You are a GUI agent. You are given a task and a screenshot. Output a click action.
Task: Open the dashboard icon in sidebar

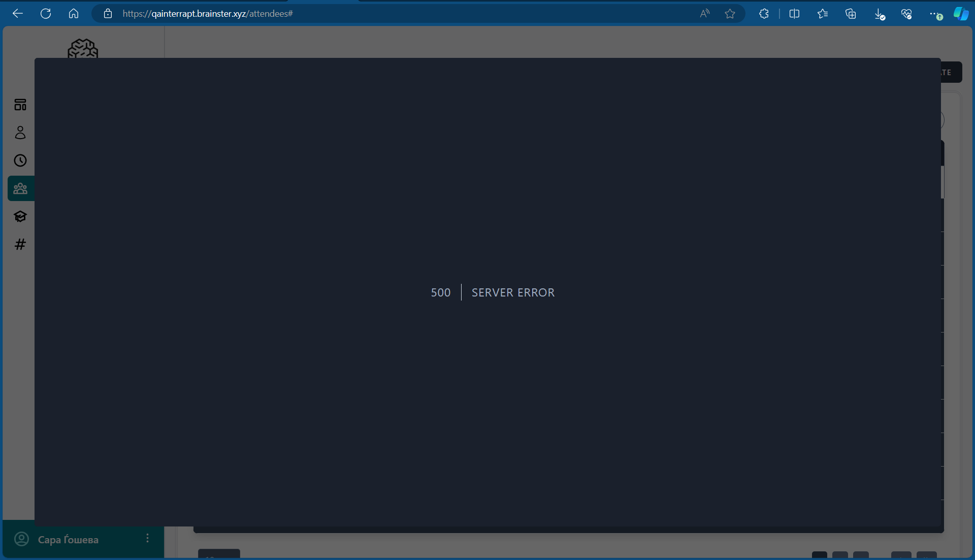coord(20,105)
